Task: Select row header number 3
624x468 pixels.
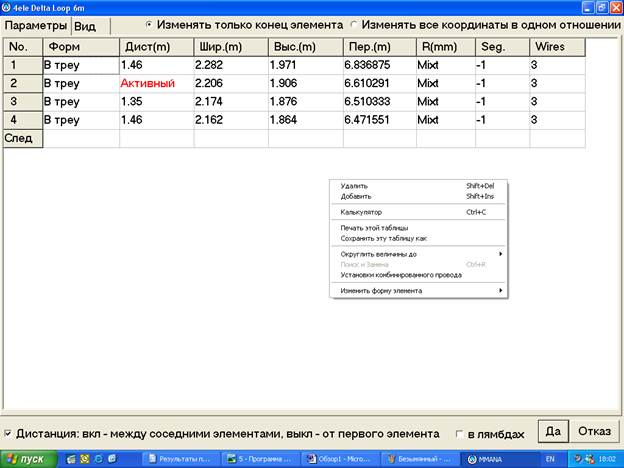Action: pos(23,102)
